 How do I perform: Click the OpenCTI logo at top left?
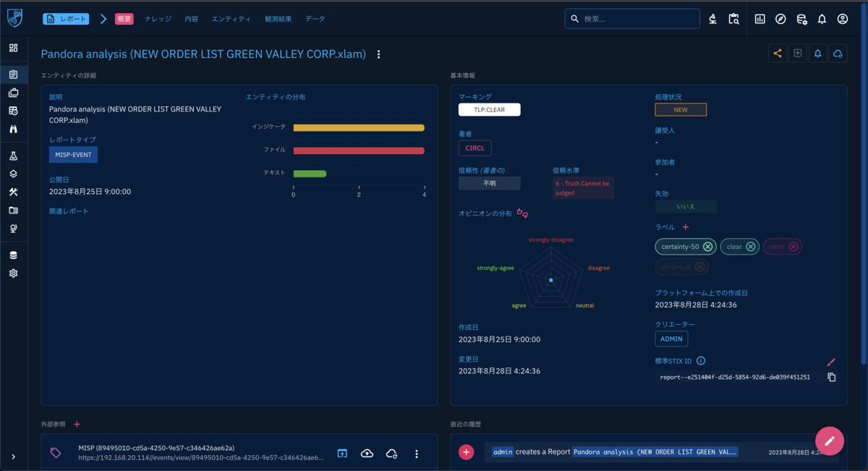tap(14, 18)
